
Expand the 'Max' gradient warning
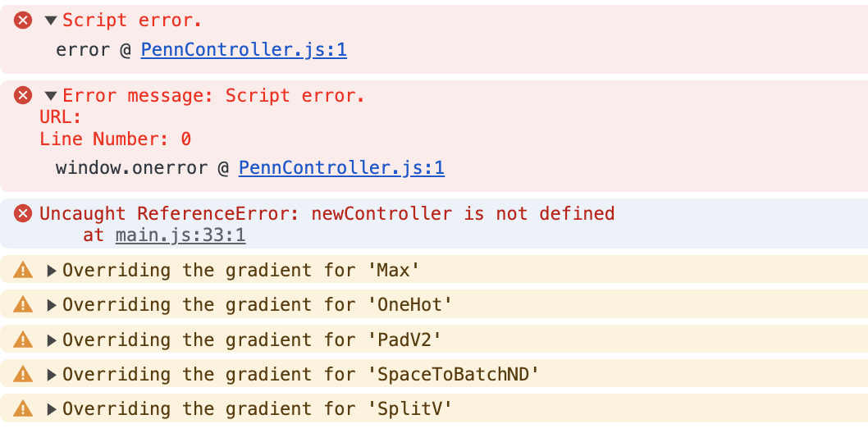[x=52, y=271]
